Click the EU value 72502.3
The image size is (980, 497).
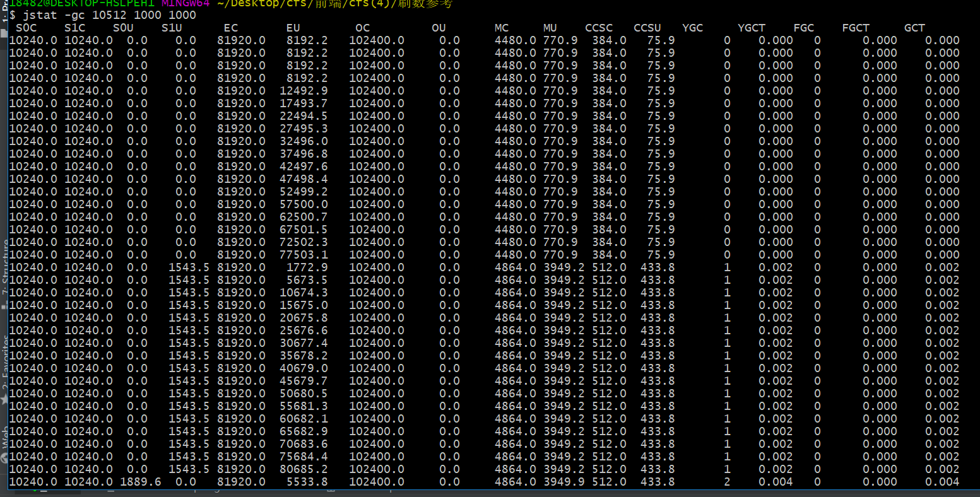(x=304, y=242)
